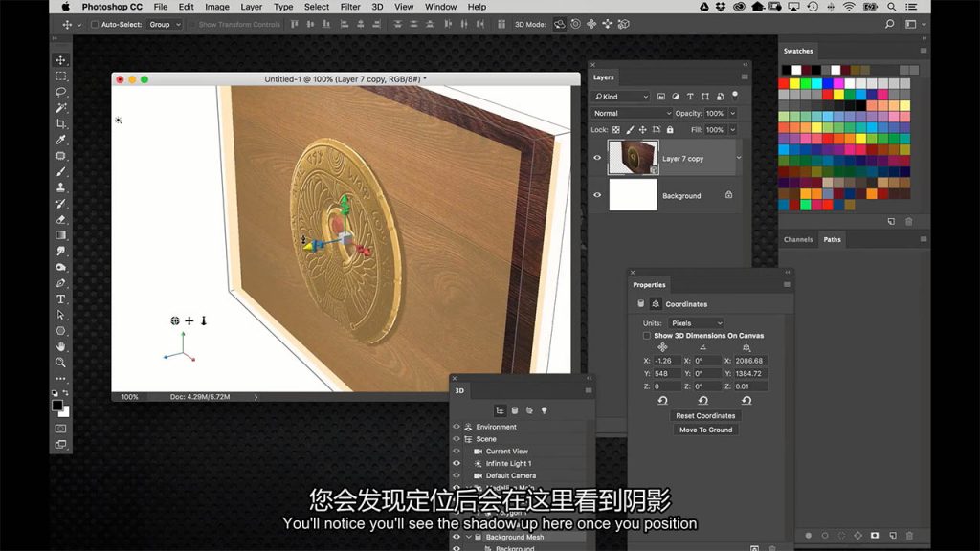Screen dimensions: 980x551
Task: Click the adjustment layer filter icon
Action: point(675,97)
